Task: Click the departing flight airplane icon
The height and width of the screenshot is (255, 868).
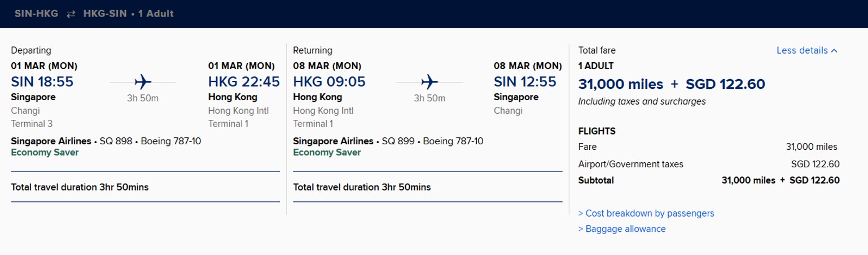Action: coord(143,82)
